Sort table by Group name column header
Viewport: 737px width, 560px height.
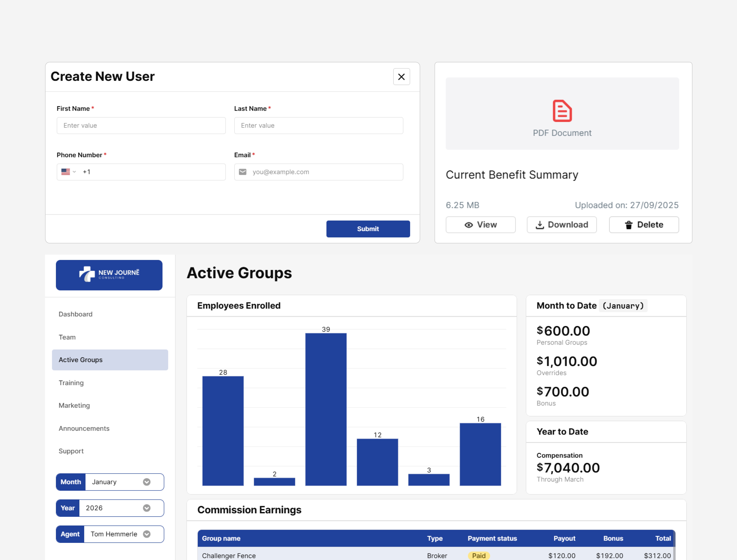[x=221, y=538]
